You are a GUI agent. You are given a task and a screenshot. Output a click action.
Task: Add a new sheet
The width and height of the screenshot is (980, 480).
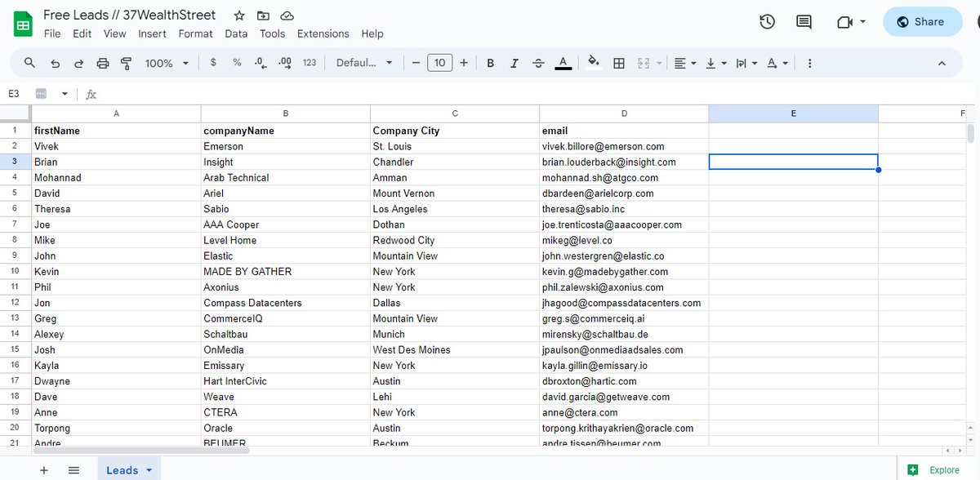[x=44, y=469]
